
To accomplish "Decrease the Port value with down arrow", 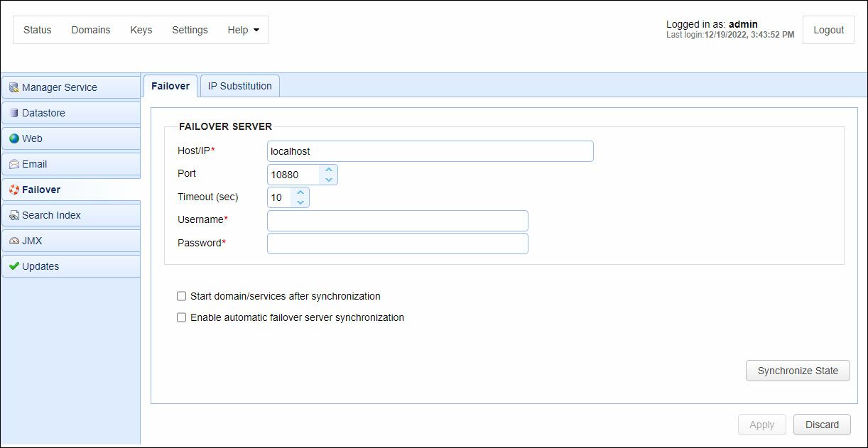I will click(x=329, y=180).
